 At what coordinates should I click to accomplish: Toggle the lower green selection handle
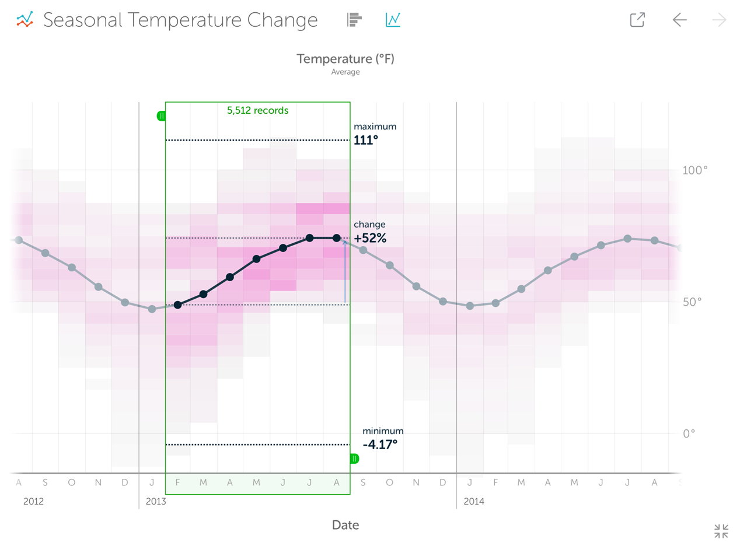coord(354,459)
